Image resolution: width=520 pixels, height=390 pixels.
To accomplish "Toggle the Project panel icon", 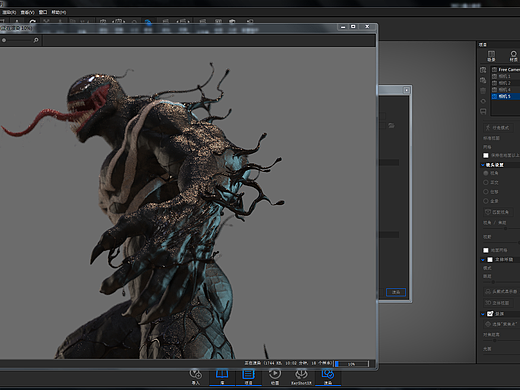I will point(248,374).
